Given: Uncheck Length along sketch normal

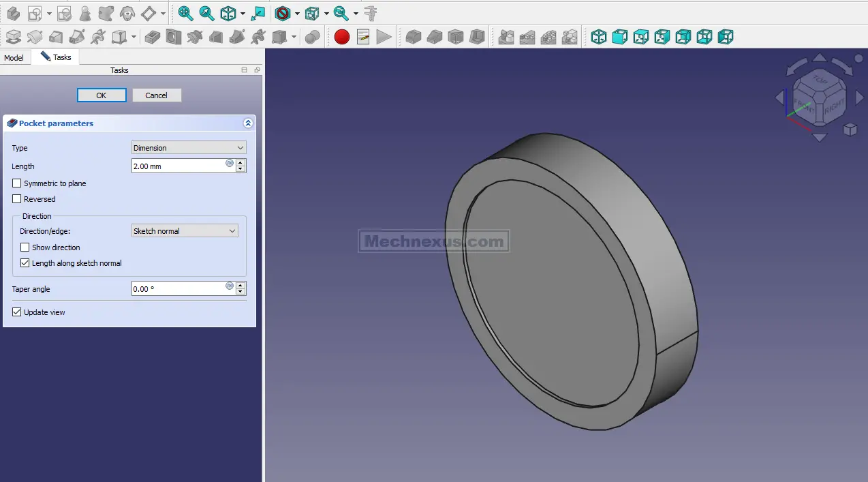Looking at the screenshot, I should [25, 263].
